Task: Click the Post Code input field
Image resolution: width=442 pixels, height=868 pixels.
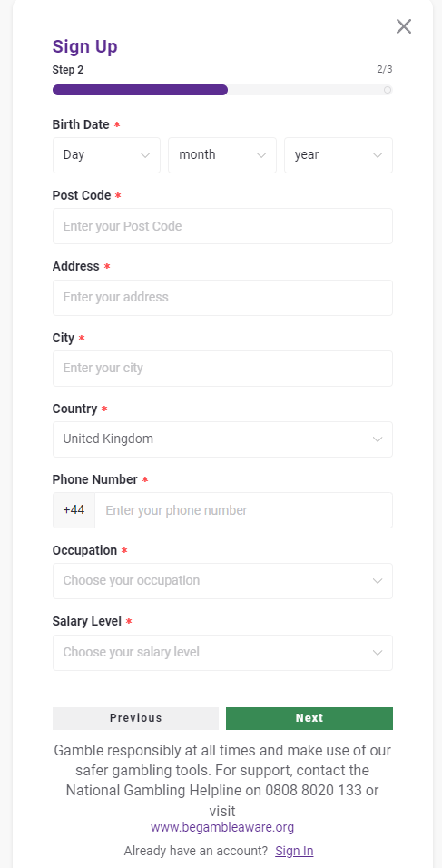Action: click(x=222, y=226)
